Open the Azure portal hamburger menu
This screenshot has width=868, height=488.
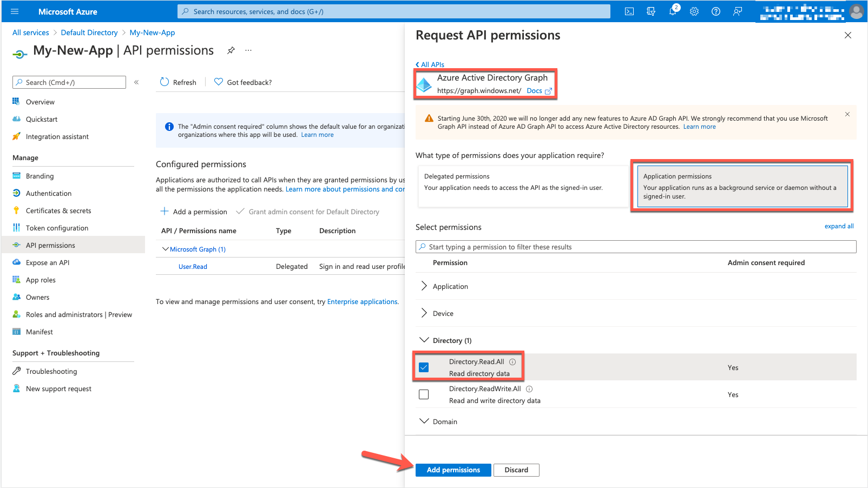coord(15,11)
